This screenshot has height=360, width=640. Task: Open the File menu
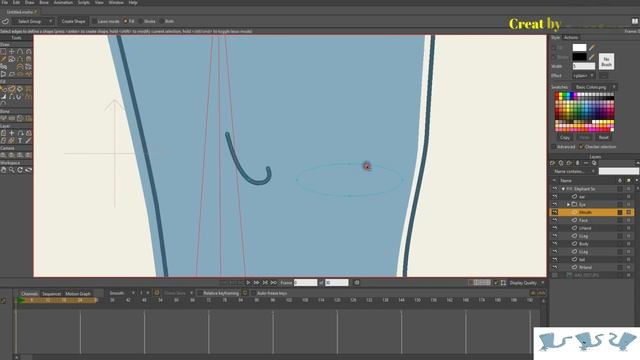coord(5,2)
